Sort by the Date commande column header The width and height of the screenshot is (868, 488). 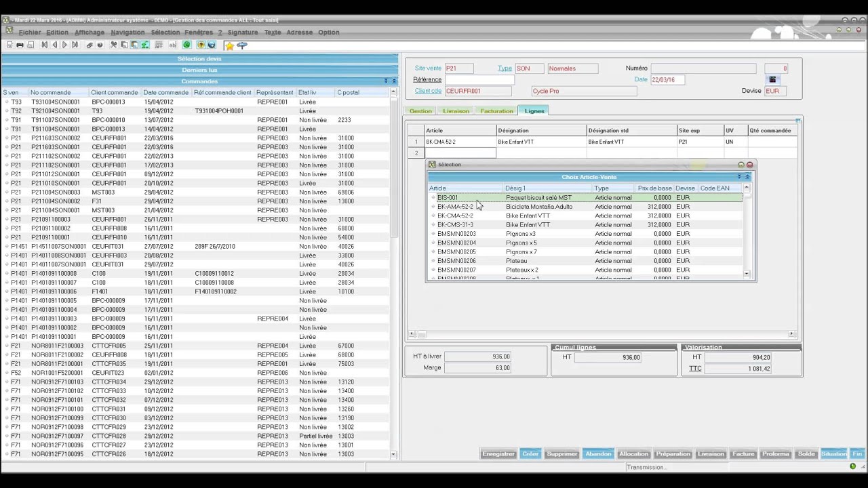(166, 93)
